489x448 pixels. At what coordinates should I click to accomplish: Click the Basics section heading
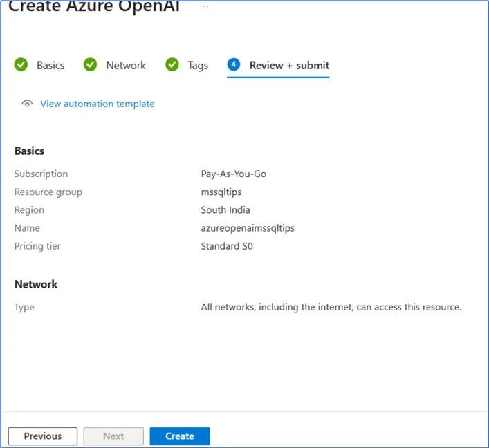coord(29,151)
